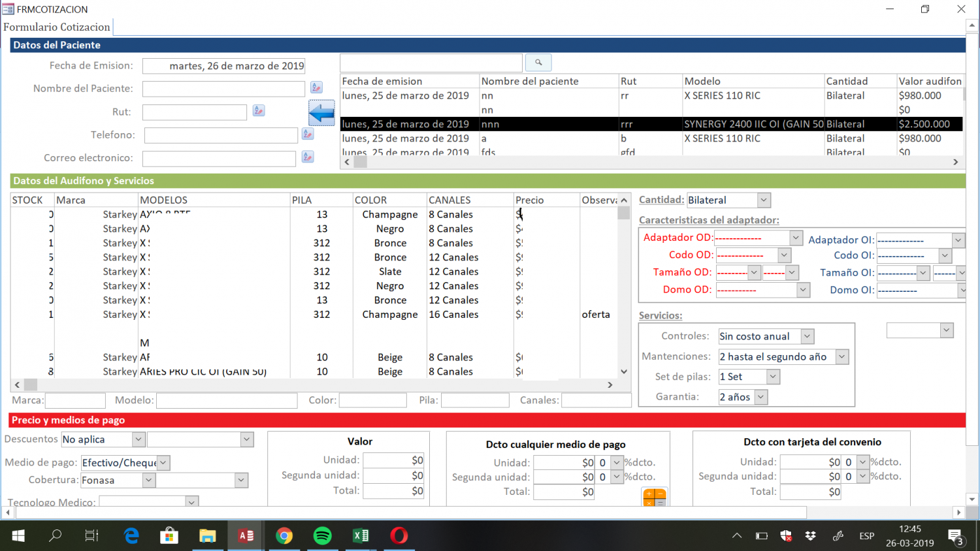
Task: Click clear icon beside Telefono field
Action: tap(308, 134)
